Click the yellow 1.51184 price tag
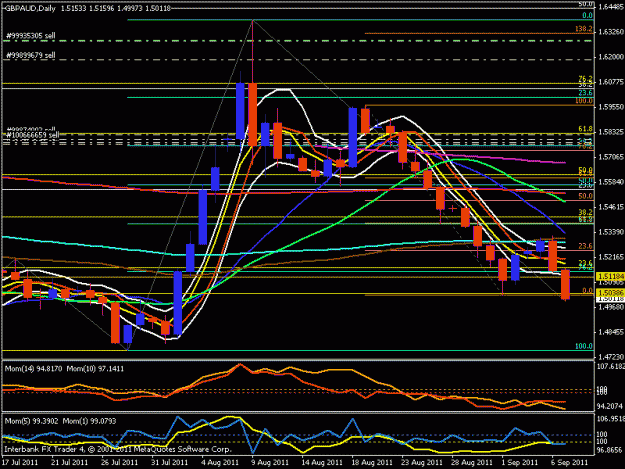The width and height of the screenshot is (625, 469). click(610, 276)
